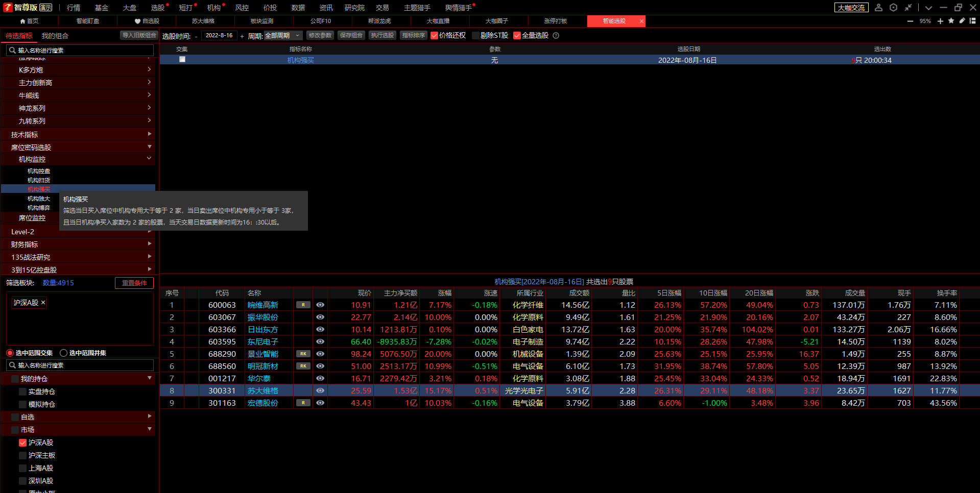Toggle eye watch icon for 明冠新材
Image resolution: width=980 pixels, height=493 pixels.
point(320,366)
